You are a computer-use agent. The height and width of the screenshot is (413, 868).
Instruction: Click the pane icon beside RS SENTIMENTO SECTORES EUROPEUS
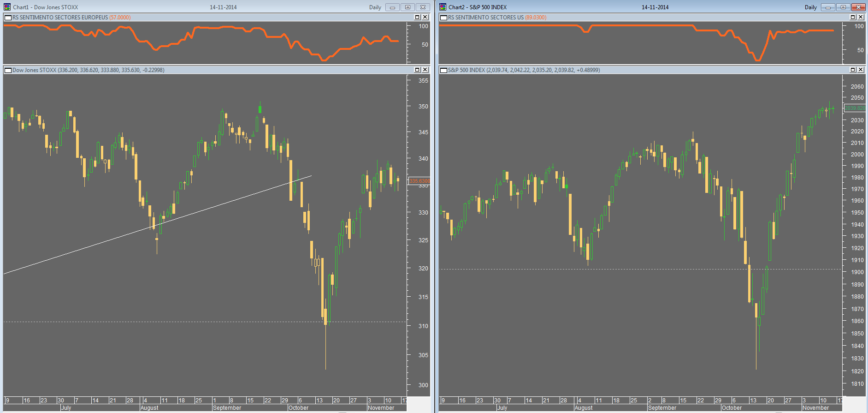(8, 18)
